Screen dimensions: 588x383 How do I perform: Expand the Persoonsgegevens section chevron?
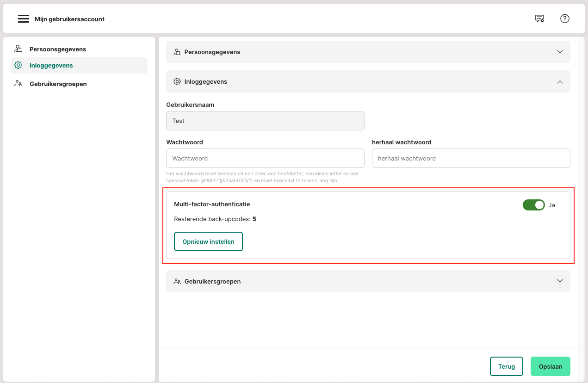[560, 52]
